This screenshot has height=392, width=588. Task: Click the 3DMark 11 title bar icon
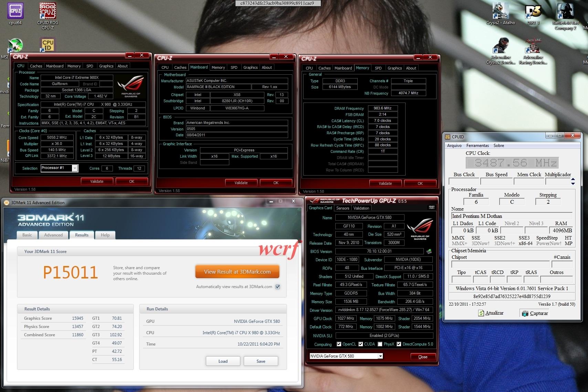[7, 202]
